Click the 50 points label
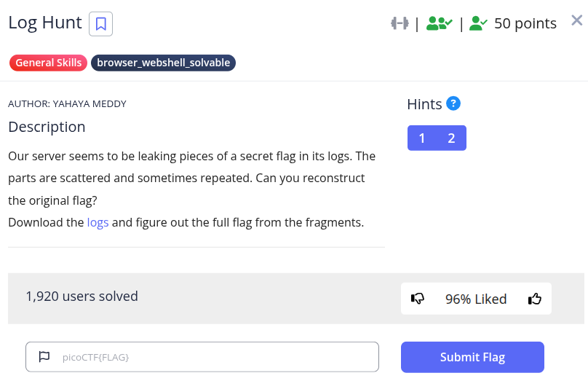Image resolution: width=588 pixels, height=381 pixels. coord(525,23)
